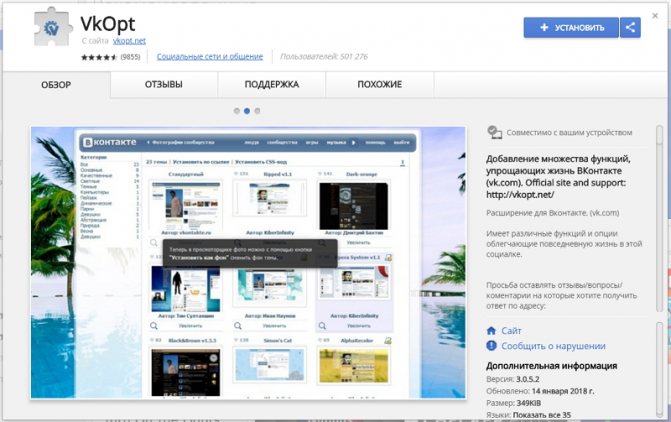This screenshot has height=422, width=671.
Task: Switch to the Обзор tab
Action: [56, 85]
